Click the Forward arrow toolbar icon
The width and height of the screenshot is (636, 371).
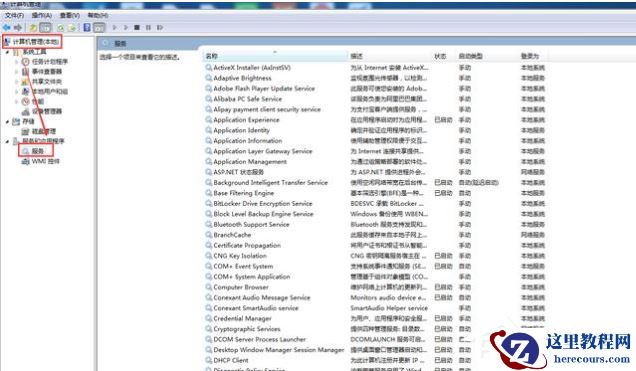18,28
